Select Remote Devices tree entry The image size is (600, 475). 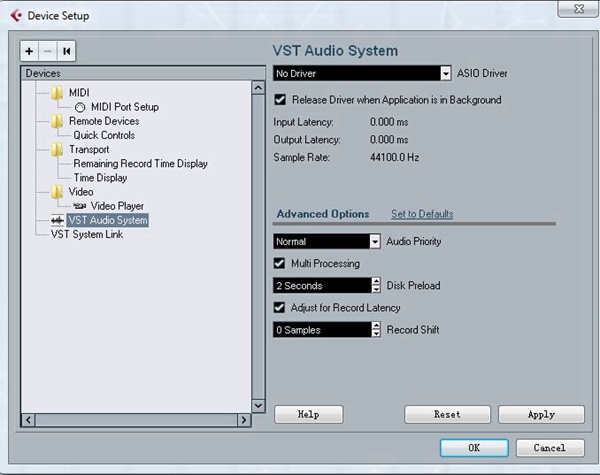(x=104, y=121)
